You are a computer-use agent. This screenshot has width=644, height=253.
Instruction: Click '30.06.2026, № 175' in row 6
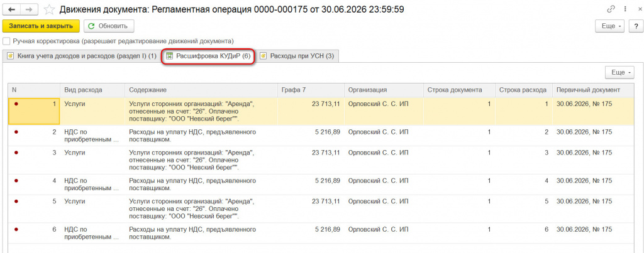point(584,230)
